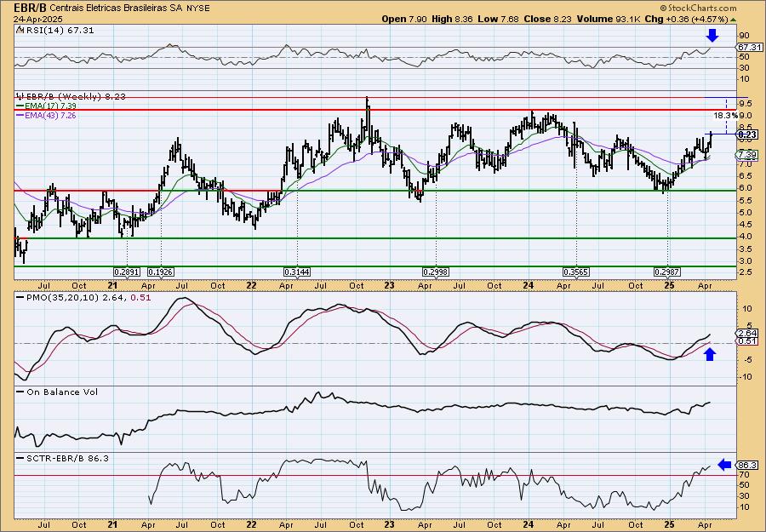Click the 22 year label on the price panel axis
Screen dimensions: 766x532
click(251, 285)
